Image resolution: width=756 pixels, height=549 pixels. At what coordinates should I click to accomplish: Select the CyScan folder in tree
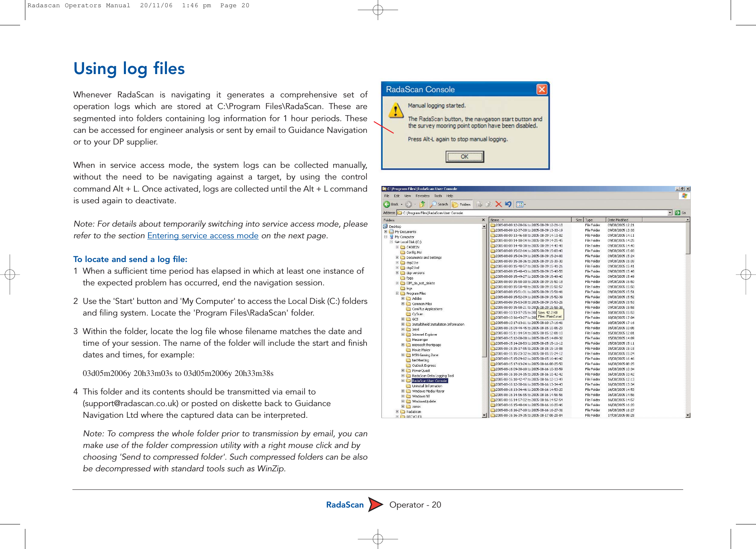click(417, 314)
